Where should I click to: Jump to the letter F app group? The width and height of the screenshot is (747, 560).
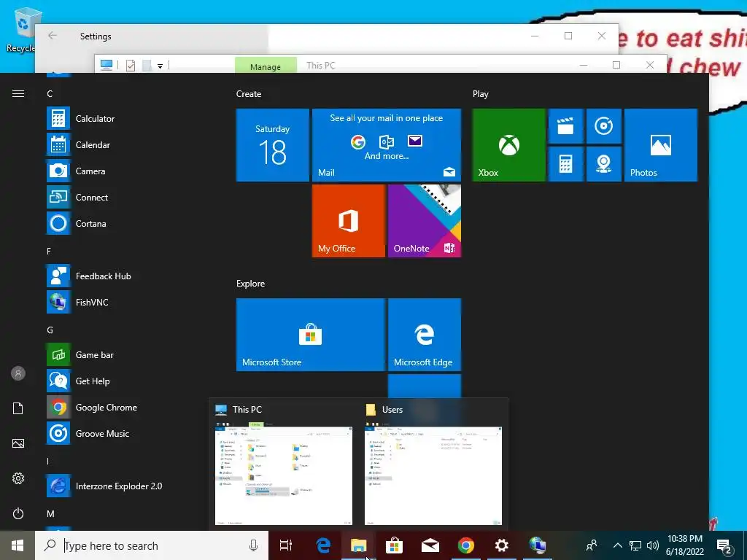pyautogui.click(x=49, y=252)
